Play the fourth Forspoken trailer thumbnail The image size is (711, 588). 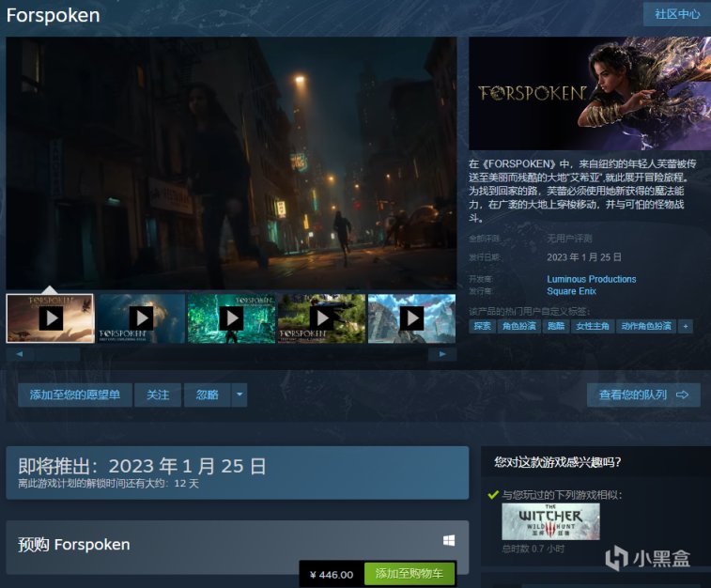pyautogui.click(x=321, y=318)
